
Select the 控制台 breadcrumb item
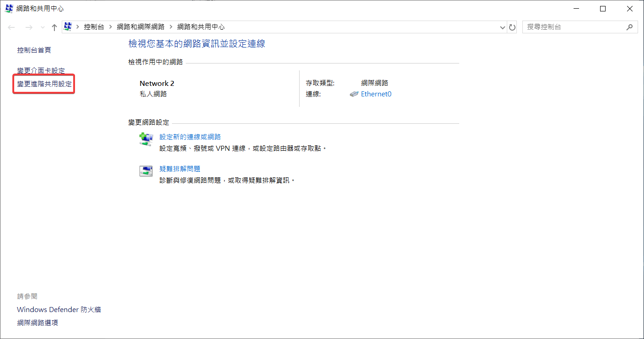[94, 27]
